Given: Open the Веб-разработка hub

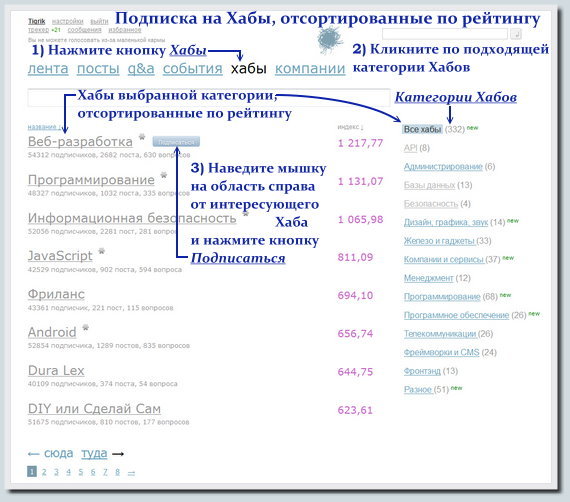Looking at the screenshot, I should 80,142.
